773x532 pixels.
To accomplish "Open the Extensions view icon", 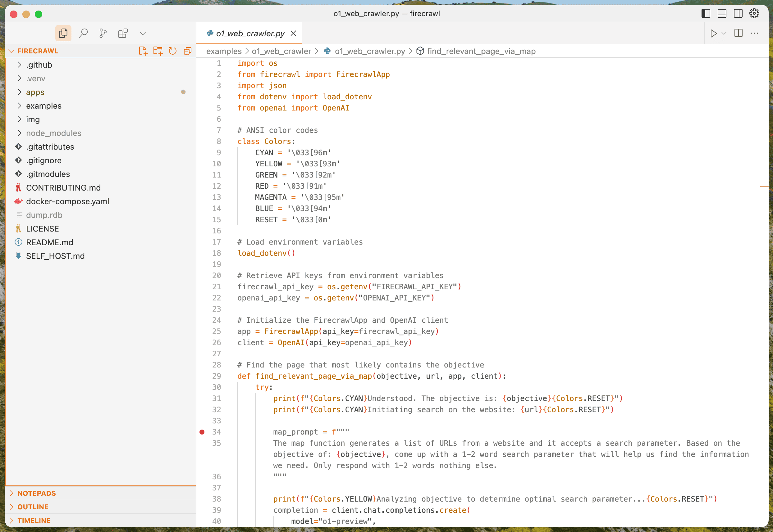I will pos(123,33).
